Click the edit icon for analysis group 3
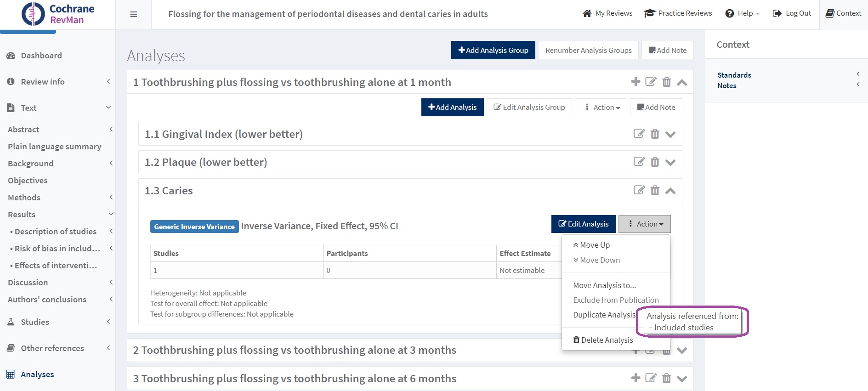The width and height of the screenshot is (868, 391). 651,378
